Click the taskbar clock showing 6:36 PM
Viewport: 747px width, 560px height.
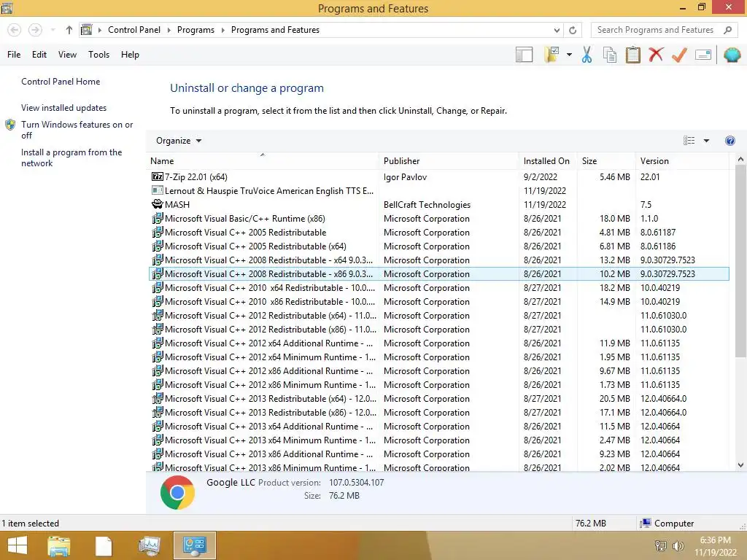coord(715,545)
